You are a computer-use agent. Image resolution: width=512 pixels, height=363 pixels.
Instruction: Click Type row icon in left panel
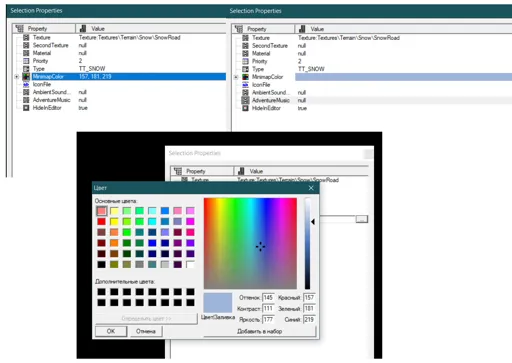(x=26, y=69)
